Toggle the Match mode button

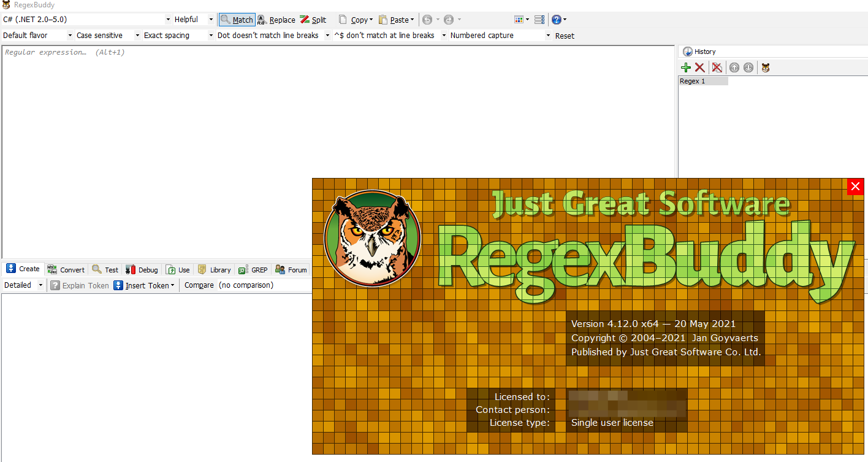click(237, 20)
